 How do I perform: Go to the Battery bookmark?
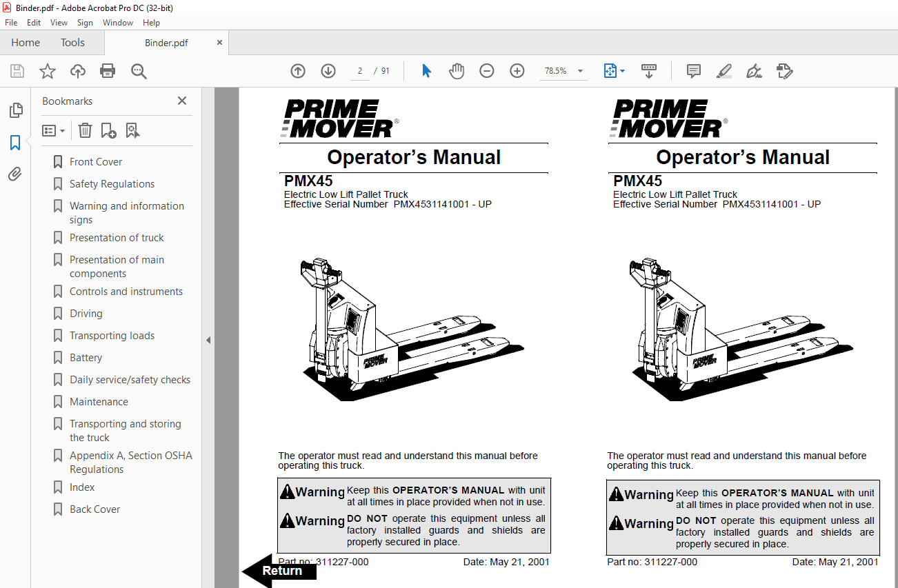pyautogui.click(x=86, y=358)
